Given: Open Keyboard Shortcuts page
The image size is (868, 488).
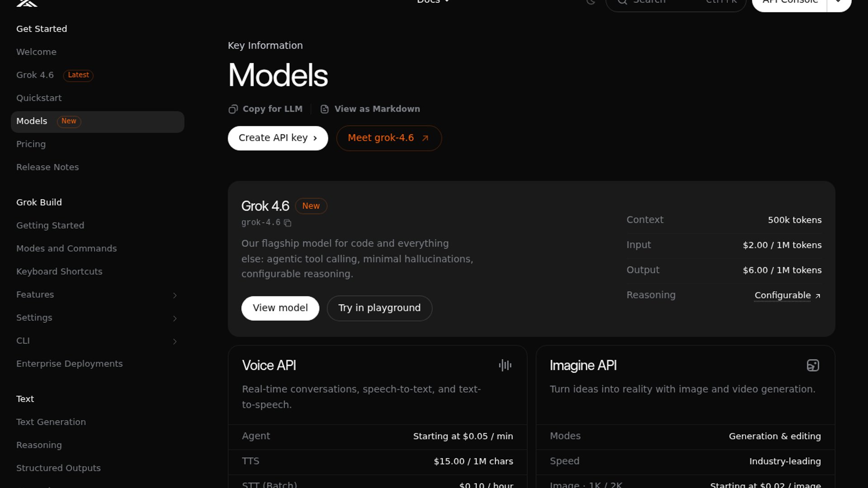Looking at the screenshot, I should coord(59,272).
